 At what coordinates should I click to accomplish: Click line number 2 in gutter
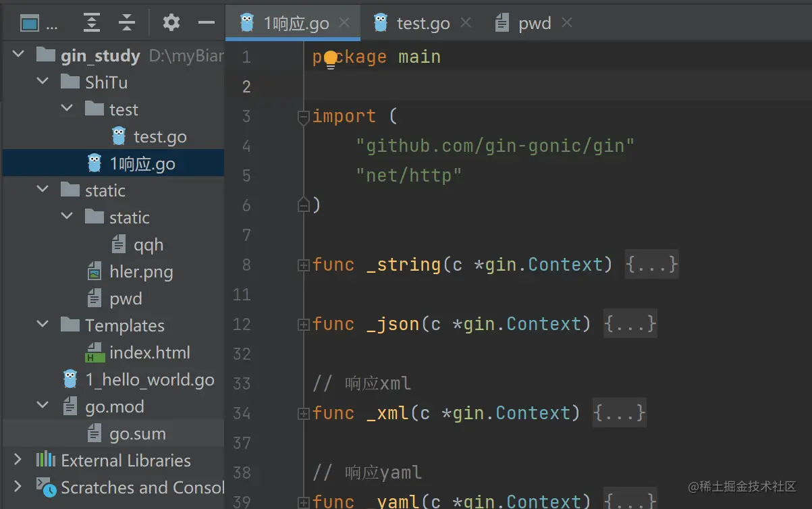click(x=246, y=86)
